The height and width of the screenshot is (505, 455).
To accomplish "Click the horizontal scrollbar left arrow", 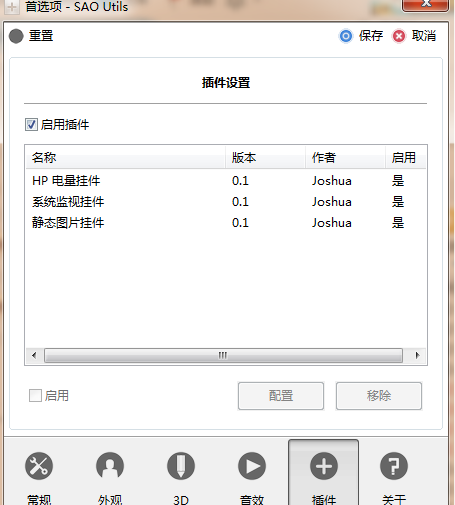I will [x=34, y=355].
